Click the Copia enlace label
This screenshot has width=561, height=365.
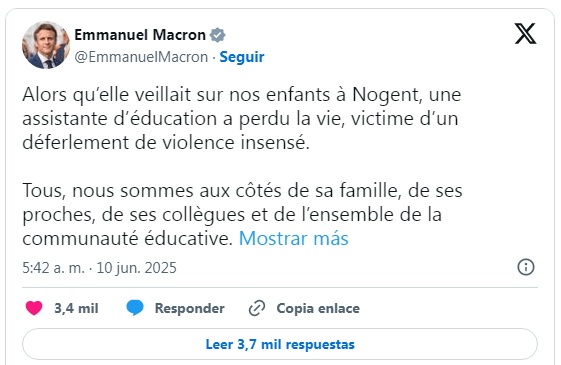(x=318, y=308)
